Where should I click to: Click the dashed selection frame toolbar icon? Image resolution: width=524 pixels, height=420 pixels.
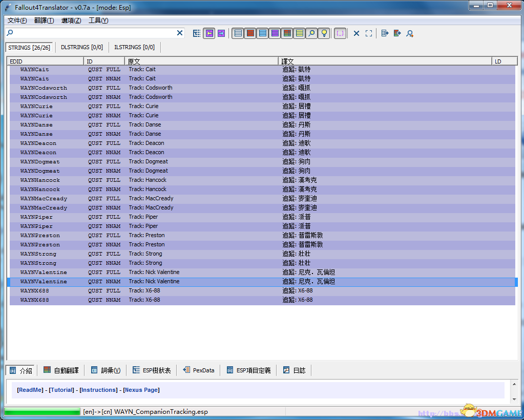(x=369, y=33)
